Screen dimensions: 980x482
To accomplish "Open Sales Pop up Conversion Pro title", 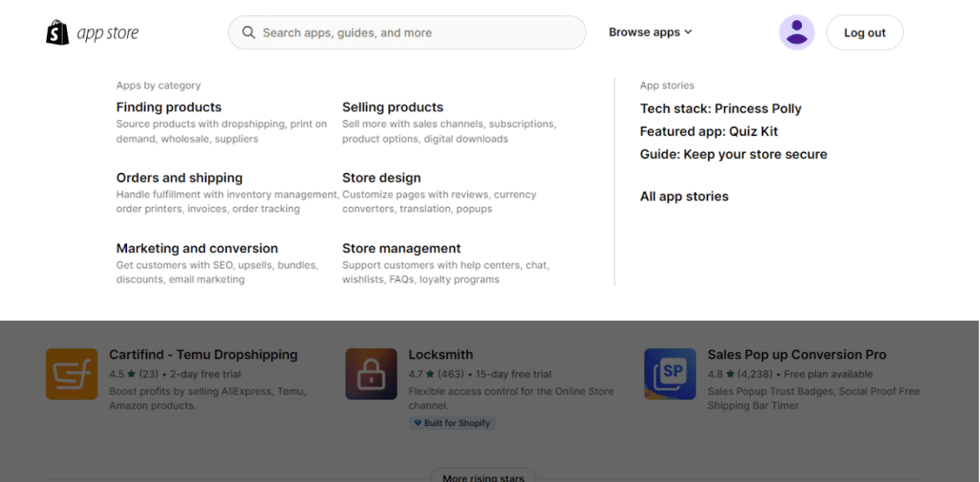I will click(797, 355).
